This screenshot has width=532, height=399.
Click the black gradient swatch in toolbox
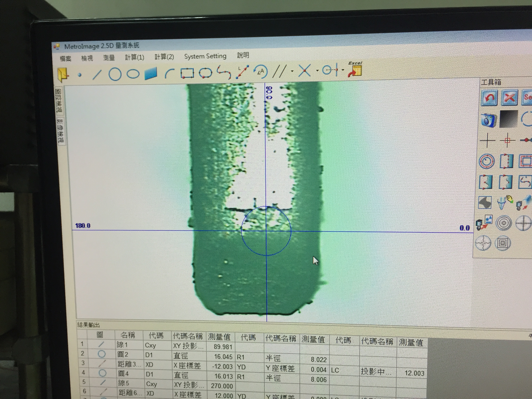(x=509, y=119)
